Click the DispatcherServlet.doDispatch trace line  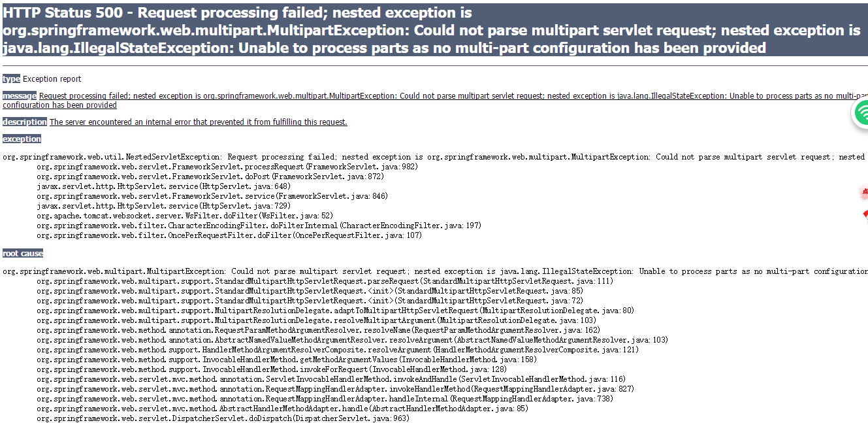click(223, 418)
